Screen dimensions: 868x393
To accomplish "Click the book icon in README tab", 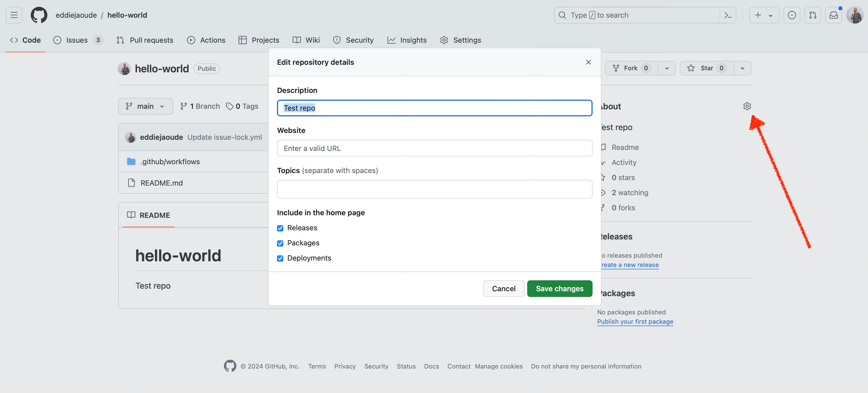I will 131,215.
